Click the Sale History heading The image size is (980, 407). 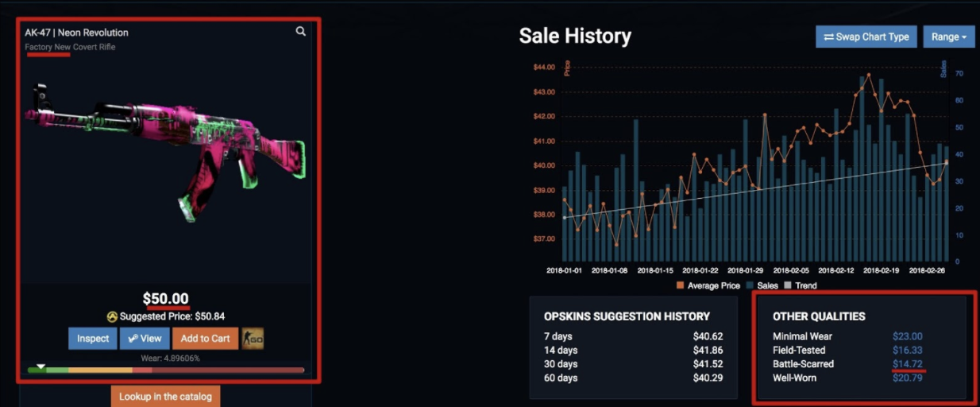tap(575, 36)
